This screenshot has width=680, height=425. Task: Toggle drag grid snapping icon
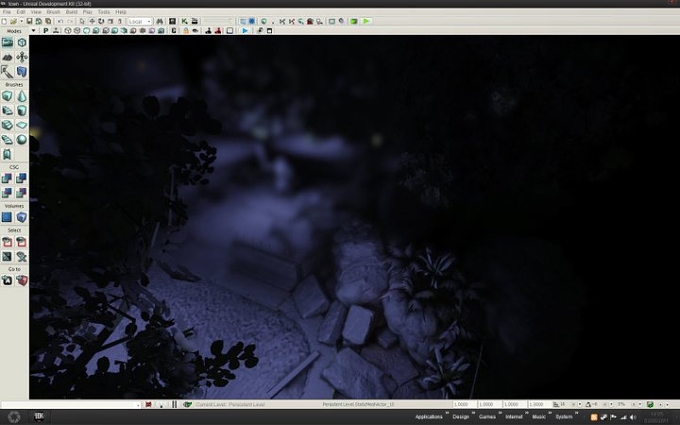tap(556, 405)
